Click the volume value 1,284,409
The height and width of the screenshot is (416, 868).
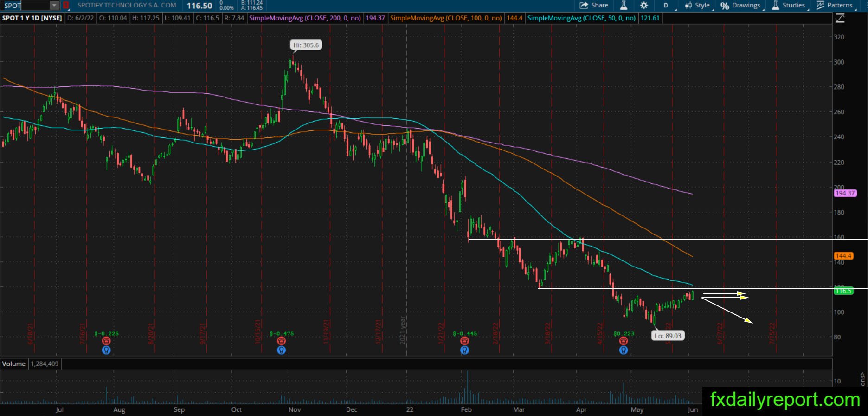click(45, 364)
